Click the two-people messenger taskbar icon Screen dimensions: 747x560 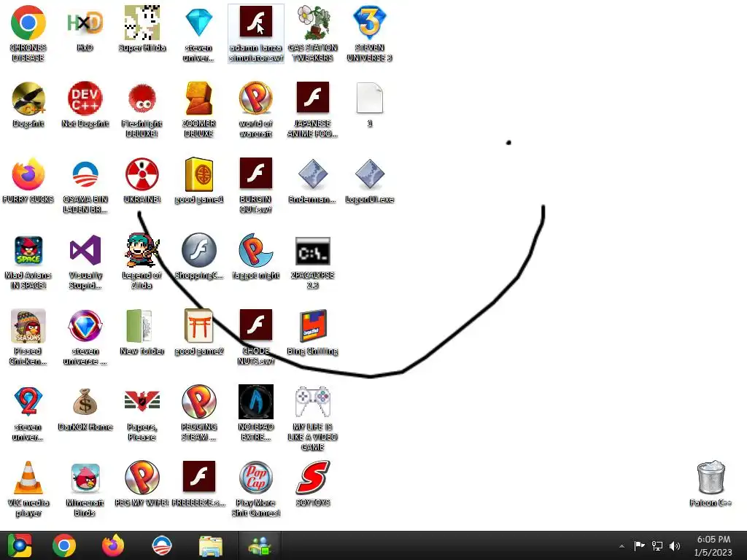tap(259, 545)
